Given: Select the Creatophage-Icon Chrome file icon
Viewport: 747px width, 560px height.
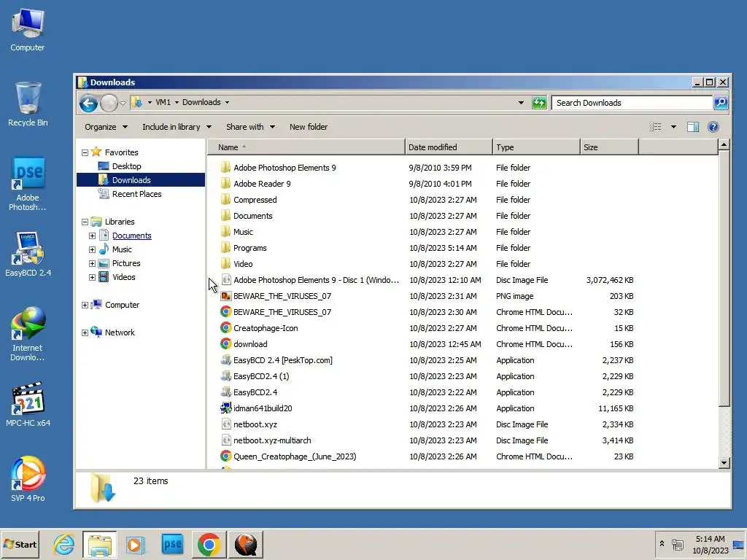Looking at the screenshot, I should (226, 328).
